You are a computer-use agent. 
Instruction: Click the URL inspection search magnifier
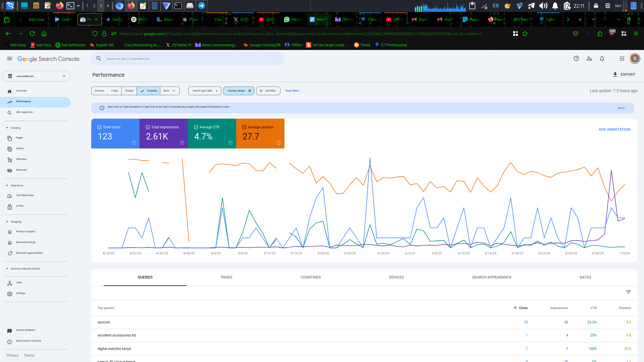point(99,59)
